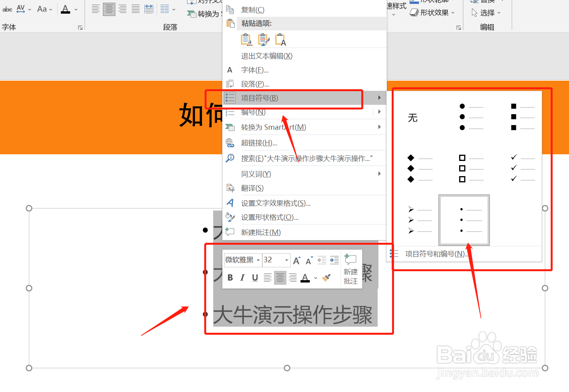Open 段落(P)... from context menu
Image resolution: width=569 pixels, height=392 pixels.
click(x=304, y=84)
